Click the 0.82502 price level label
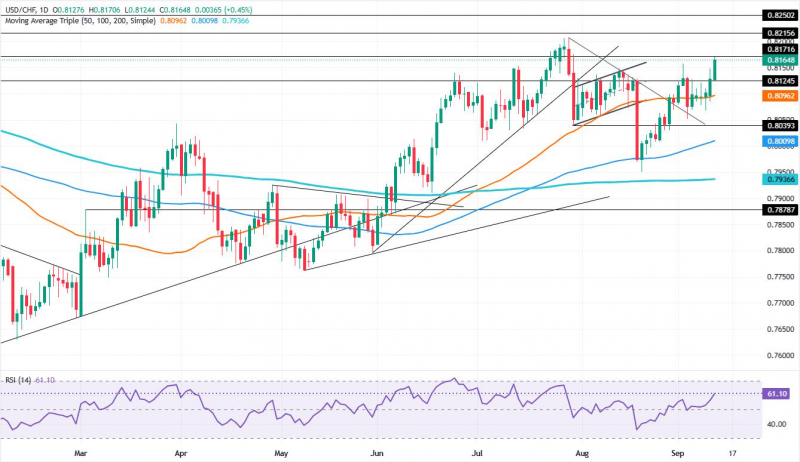Image resolution: width=800 pixels, height=462 pixels. (x=780, y=16)
